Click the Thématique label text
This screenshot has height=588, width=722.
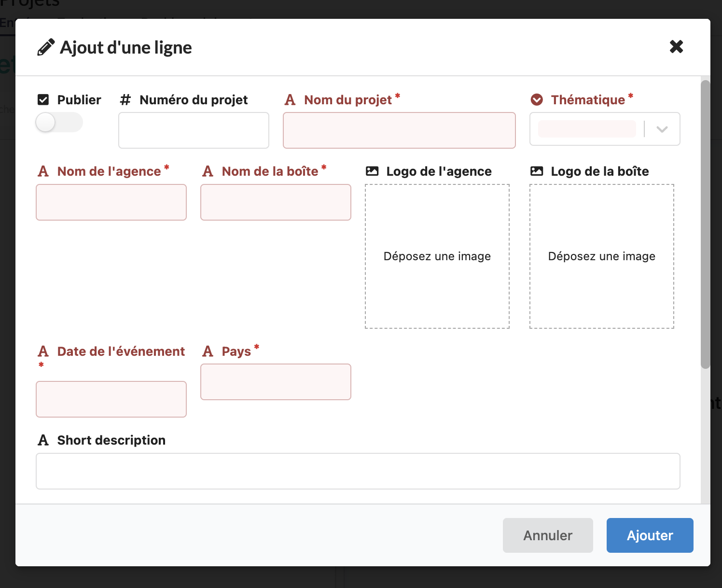tap(588, 100)
